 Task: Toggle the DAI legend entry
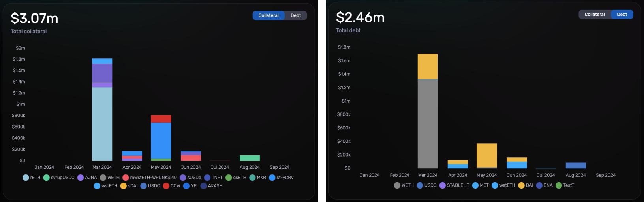pyautogui.click(x=526, y=185)
